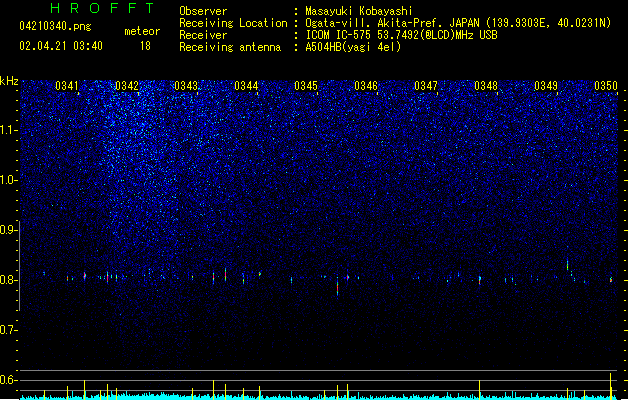The width and height of the screenshot is (629, 400).
Task: Click time marker 0342
Action: 127,86
